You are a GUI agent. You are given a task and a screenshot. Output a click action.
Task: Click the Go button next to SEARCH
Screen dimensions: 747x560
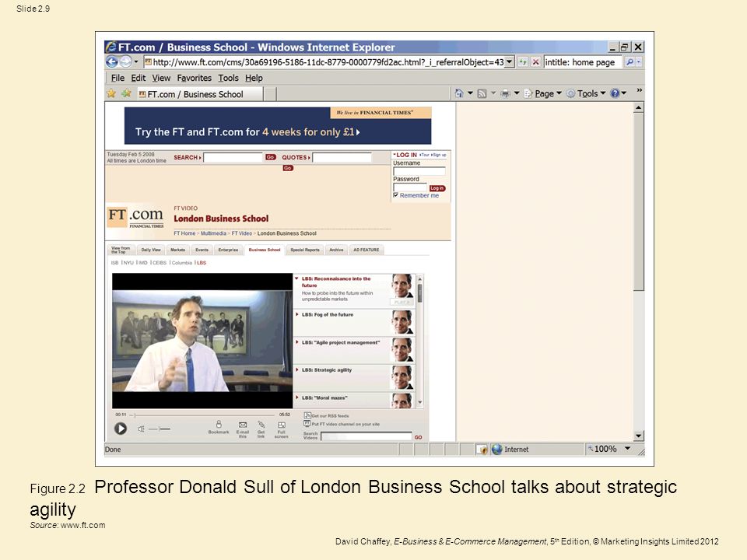271,157
